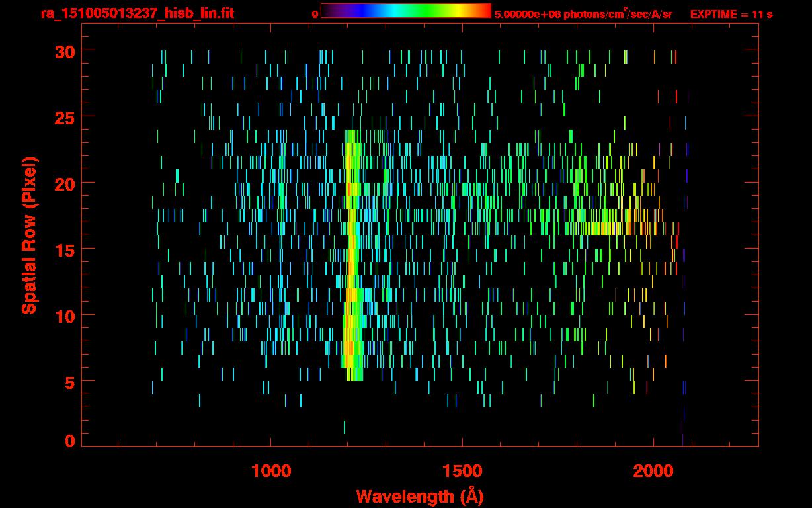Image resolution: width=812 pixels, height=508 pixels.
Task: Click the y-axis tick label 25
Action: pyautogui.click(x=64, y=117)
